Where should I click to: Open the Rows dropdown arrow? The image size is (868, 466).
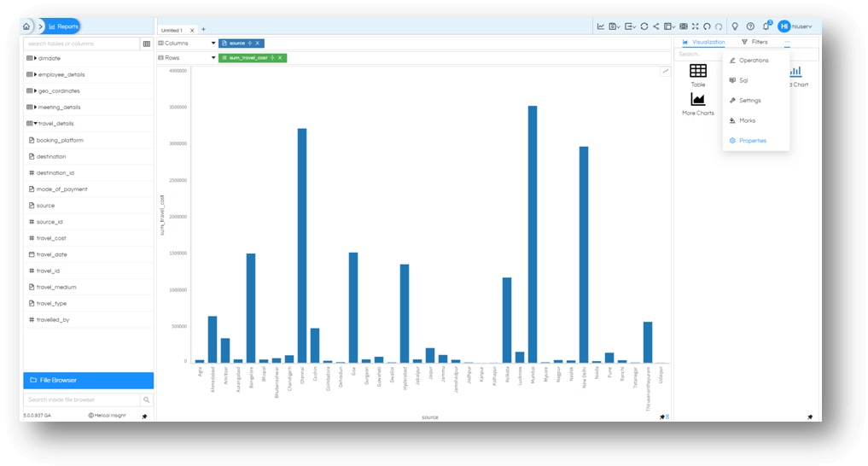click(x=213, y=57)
